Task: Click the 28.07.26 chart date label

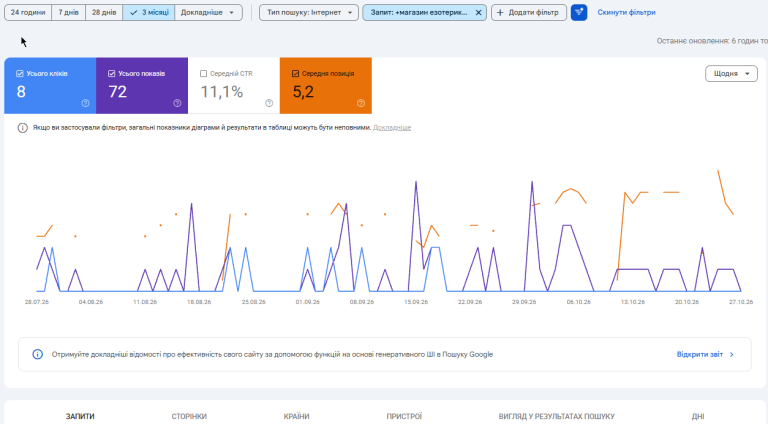Action: coord(37,302)
